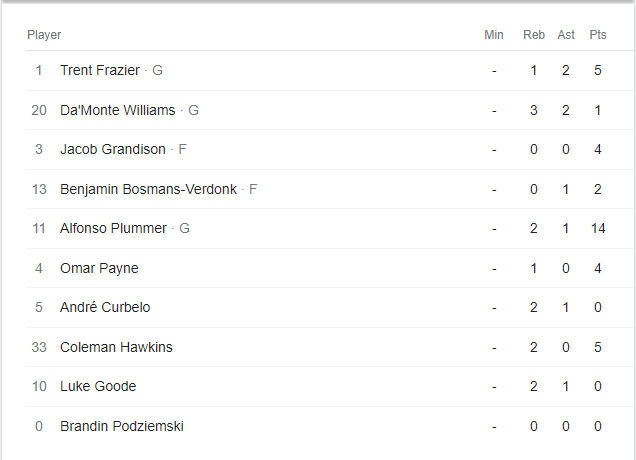Click Benjamin Bosmans-Verdonk player name
The image size is (636, 460).
tap(148, 189)
